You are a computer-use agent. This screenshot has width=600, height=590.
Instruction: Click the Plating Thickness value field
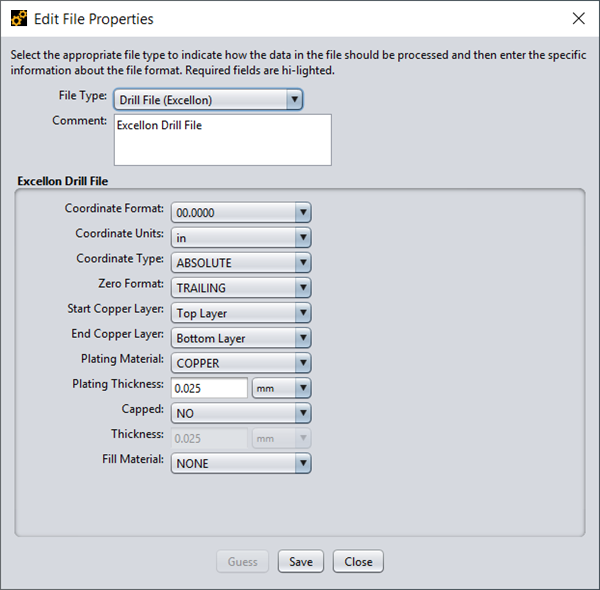pyautogui.click(x=209, y=388)
